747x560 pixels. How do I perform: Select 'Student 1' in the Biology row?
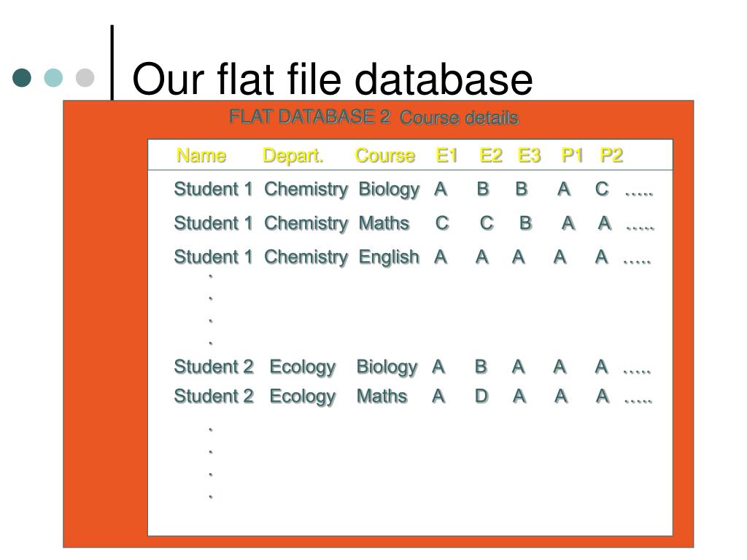point(213,189)
